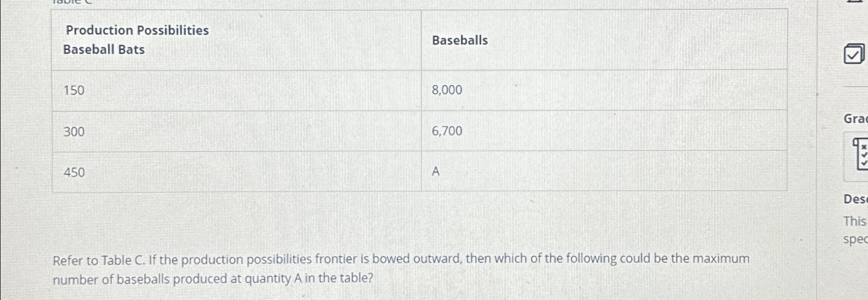Select the question text below the table
This screenshot has height=300, width=868.
tap(402, 269)
